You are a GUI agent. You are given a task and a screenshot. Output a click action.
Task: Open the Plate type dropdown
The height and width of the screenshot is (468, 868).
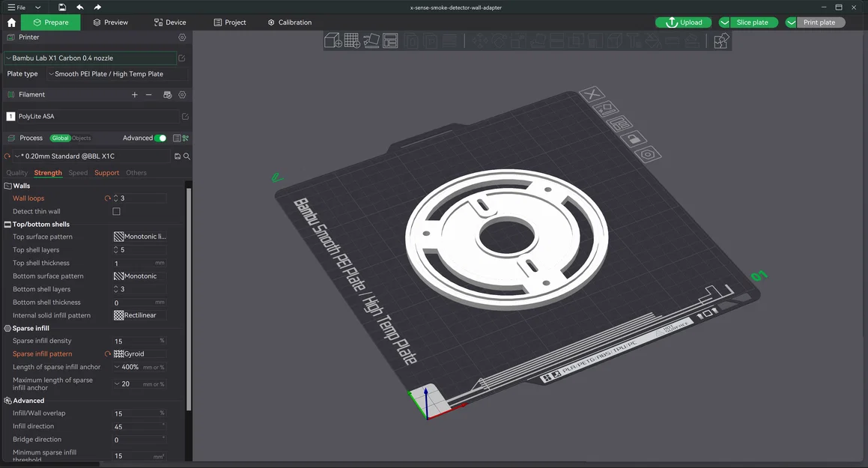[117, 74]
